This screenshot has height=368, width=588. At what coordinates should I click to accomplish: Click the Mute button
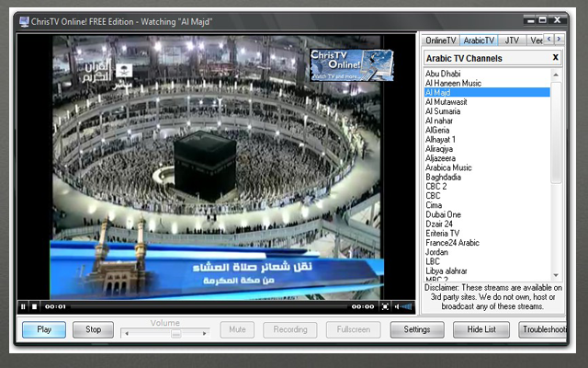point(237,329)
